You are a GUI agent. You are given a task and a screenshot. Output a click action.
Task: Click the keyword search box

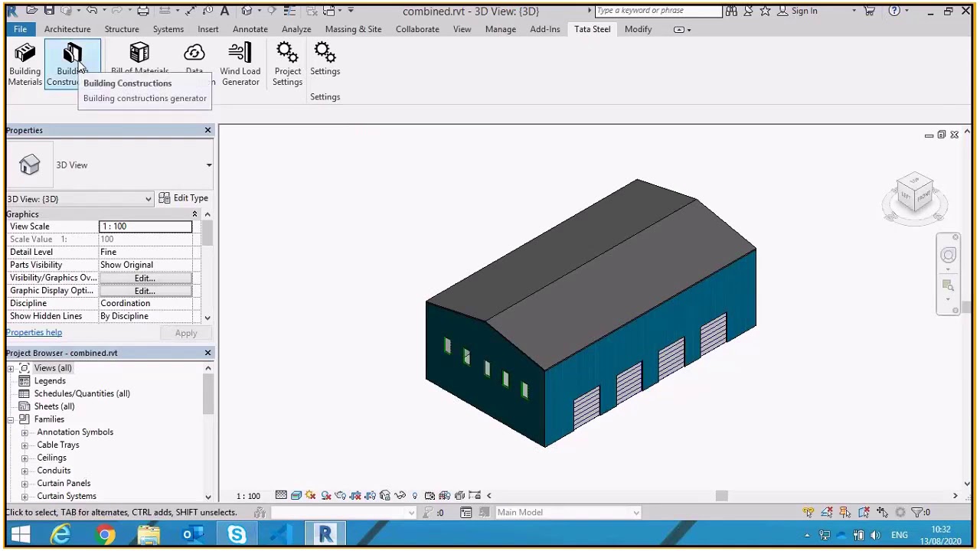[x=658, y=11]
